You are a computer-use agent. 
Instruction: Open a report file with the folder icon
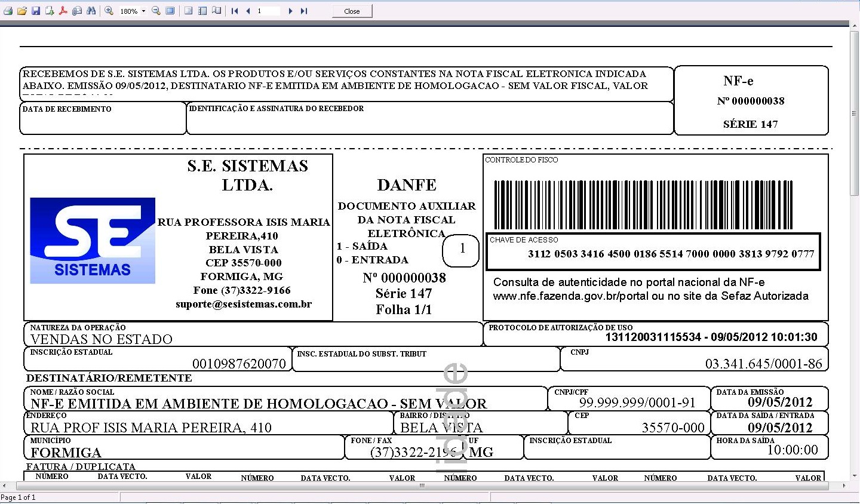coord(21,11)
